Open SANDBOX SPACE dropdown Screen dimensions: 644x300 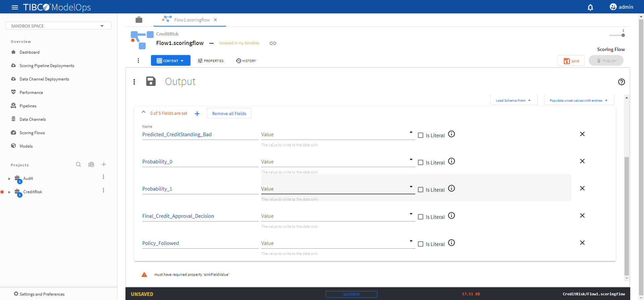coord(58,26)
